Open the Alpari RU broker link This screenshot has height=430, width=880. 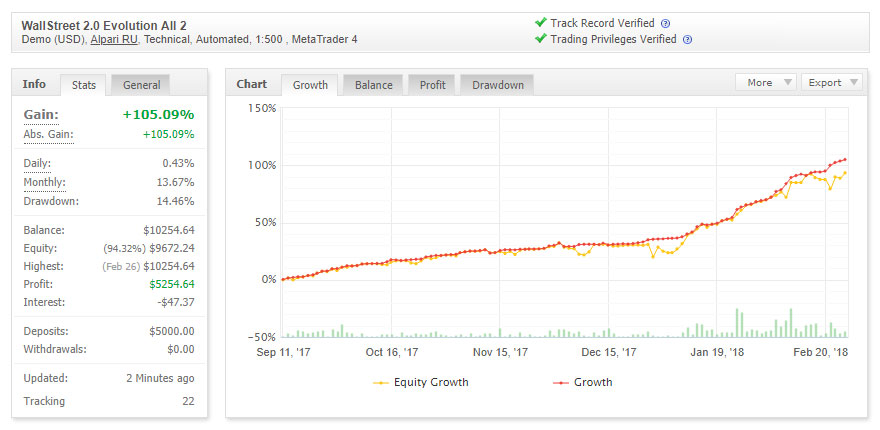click(114, 39)
